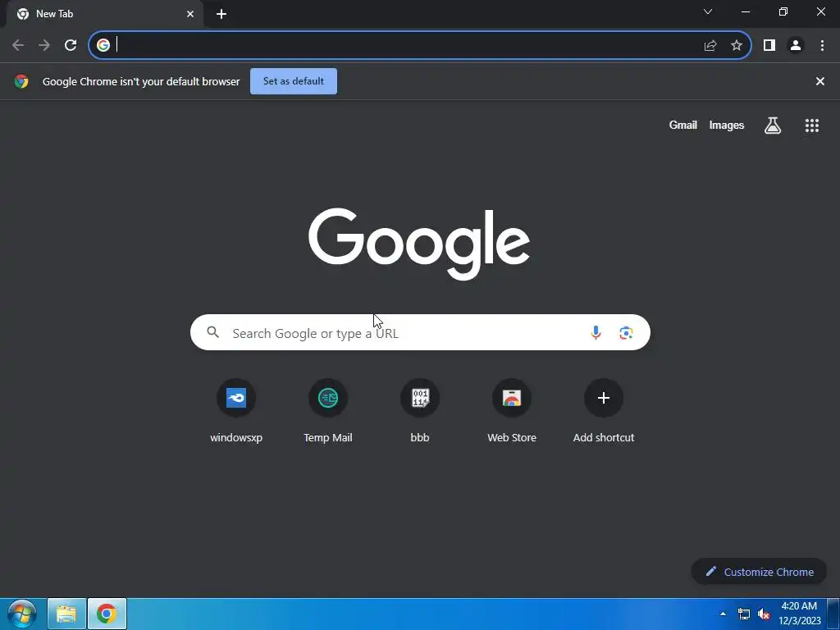840x630 pixels.
Task: Click the Google logo
Action: (x=419, y=244)
